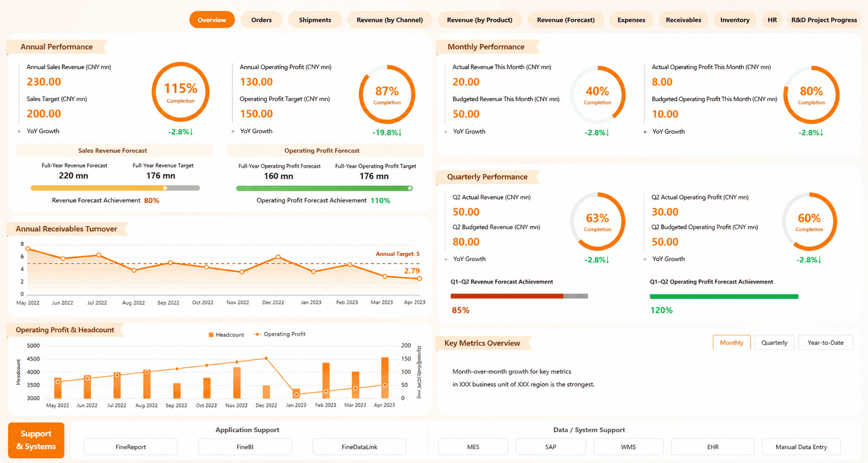
Task: Click the Annual Operating Profit value 130.00
Action: click(x=256, y=82)
